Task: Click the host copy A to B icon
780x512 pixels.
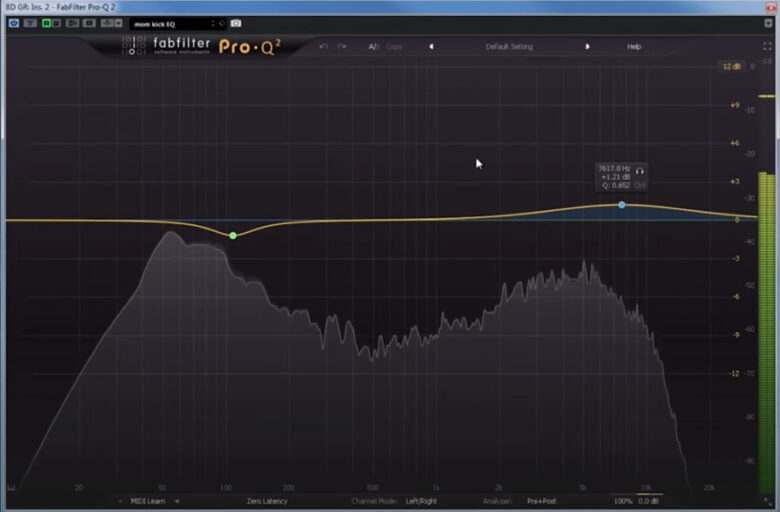Action: (x=89, y=23)
